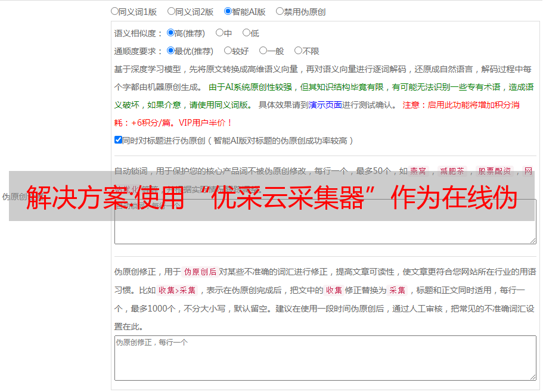
Task: Open the 演示页面 link
Action: click(325, 105)
